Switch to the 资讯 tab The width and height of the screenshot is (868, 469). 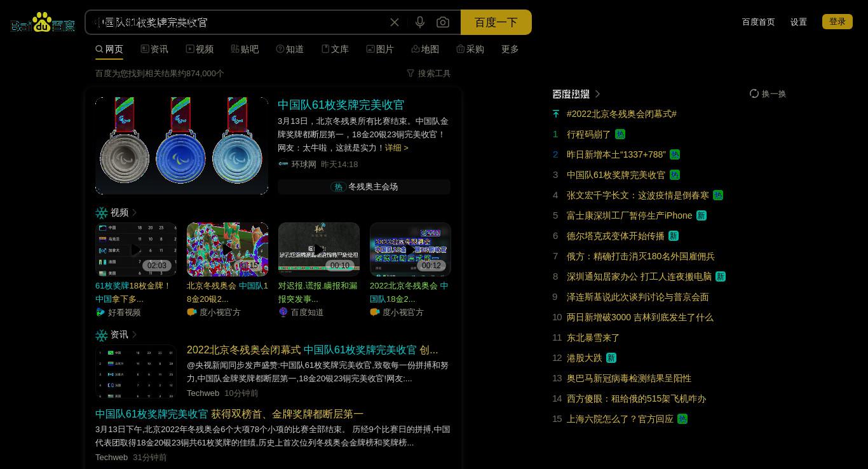pyautogui.click(x=154, y=49)
